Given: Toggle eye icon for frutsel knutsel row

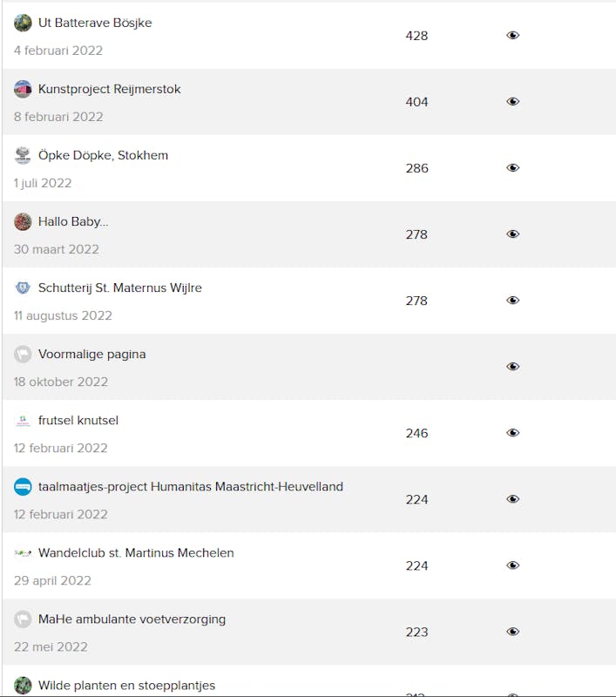Looking at the screenshot, I should (512, 433).
